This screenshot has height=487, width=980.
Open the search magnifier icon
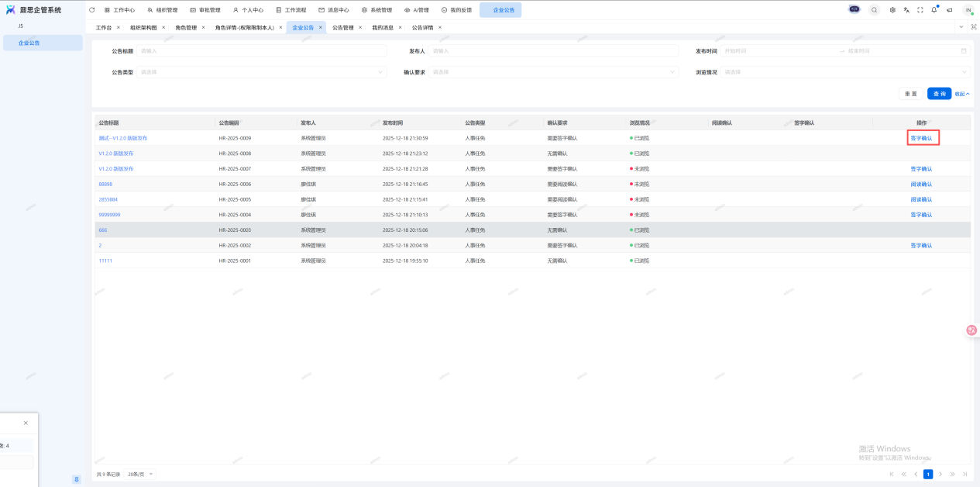(874, 10)
